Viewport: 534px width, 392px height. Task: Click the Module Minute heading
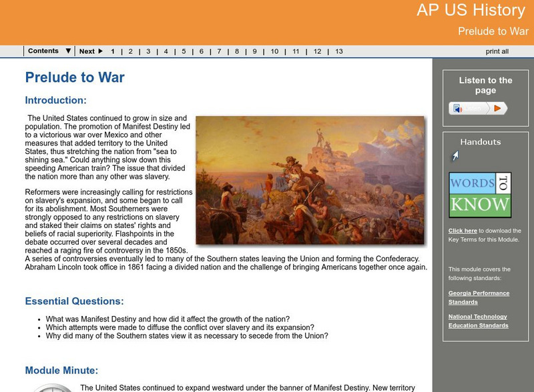click(x=61, y=370)
